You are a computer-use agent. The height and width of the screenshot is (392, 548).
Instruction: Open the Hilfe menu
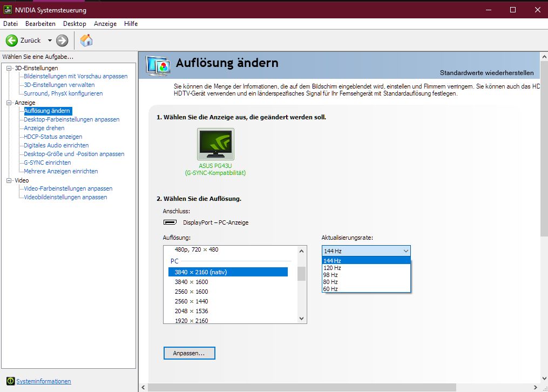131,23
